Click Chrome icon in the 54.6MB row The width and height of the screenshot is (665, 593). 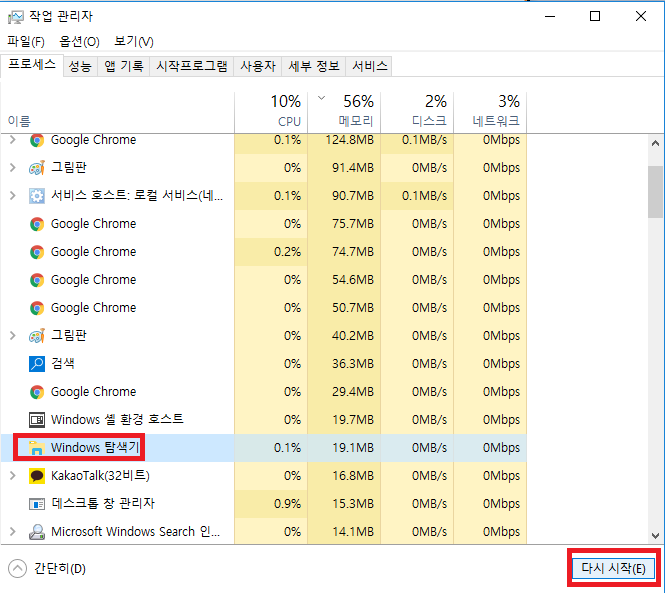[37, 280]
